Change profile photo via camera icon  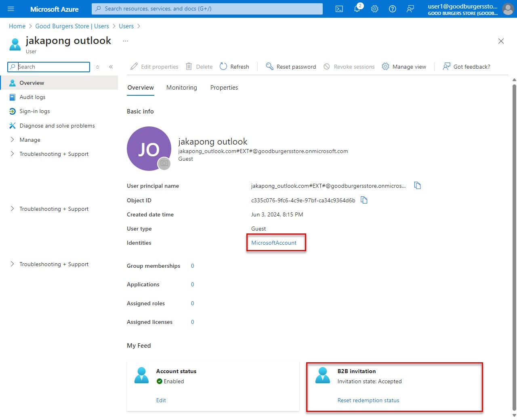tap(164, 164)
